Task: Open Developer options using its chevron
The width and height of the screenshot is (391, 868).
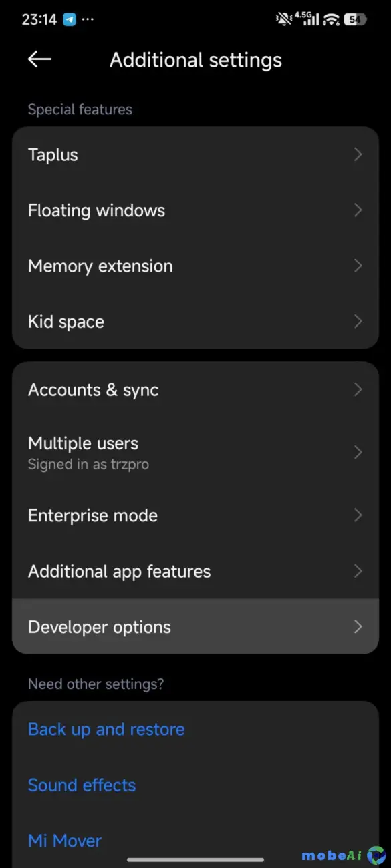Action: click(x=358, y=626)
